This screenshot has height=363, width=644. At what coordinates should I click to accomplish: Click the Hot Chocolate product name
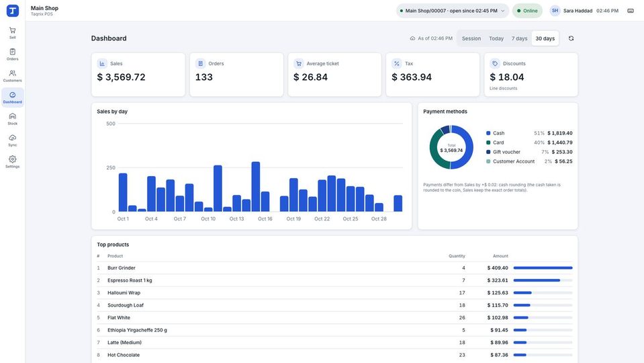pos(124,355)
